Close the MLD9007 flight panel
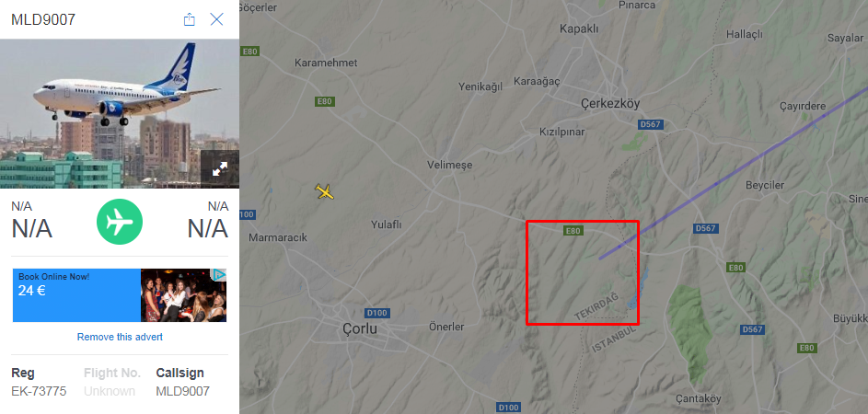This screenshot has height=414, width=868. point(216,19)
